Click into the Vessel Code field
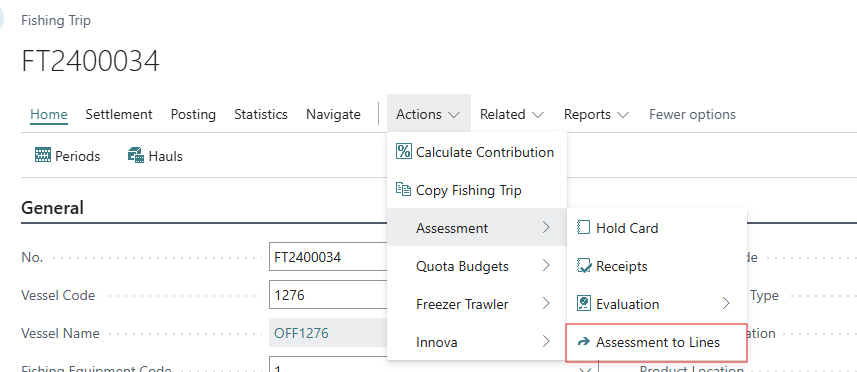This screenshot has width=857, height=372. [328, 296]
